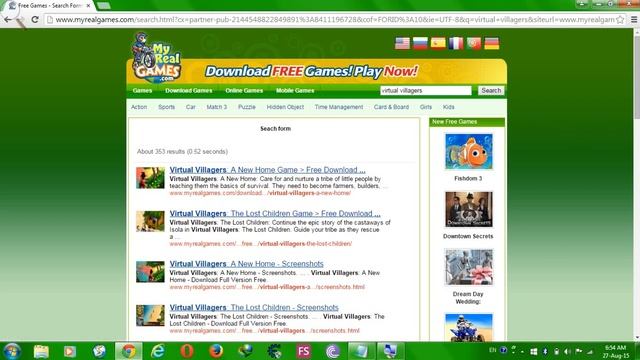Screen dimensions: 640x360
Task: Select the Car category
Action: (x=191, y=107)
